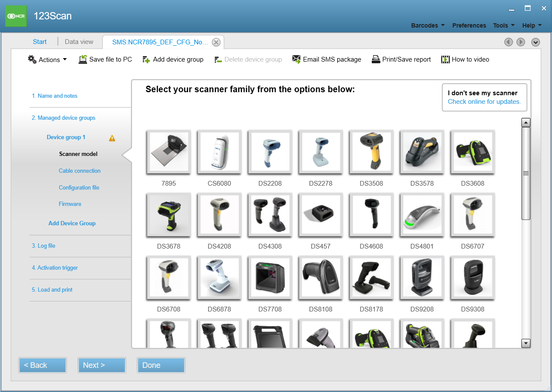Switch to the Start tab
Screen dimensions: 552x392
point(40,42)
